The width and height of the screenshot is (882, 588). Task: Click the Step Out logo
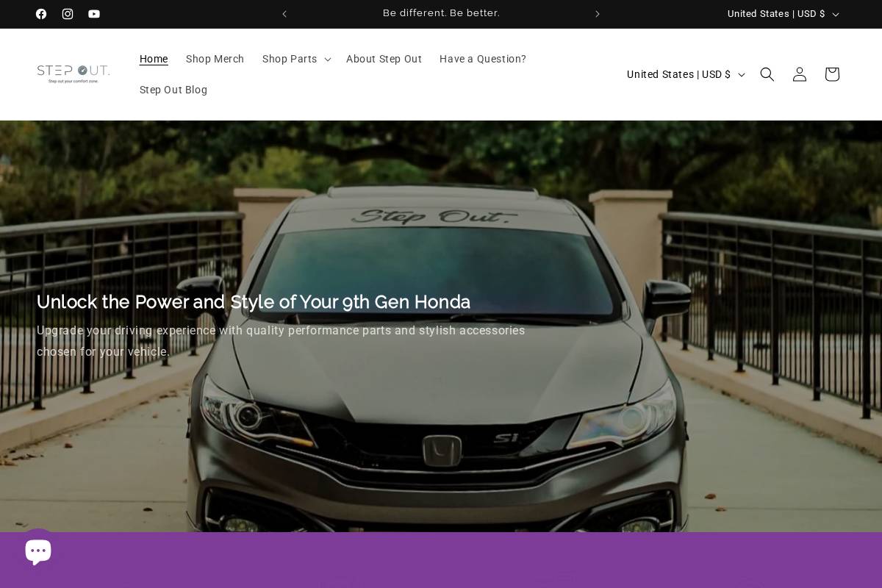73,73
